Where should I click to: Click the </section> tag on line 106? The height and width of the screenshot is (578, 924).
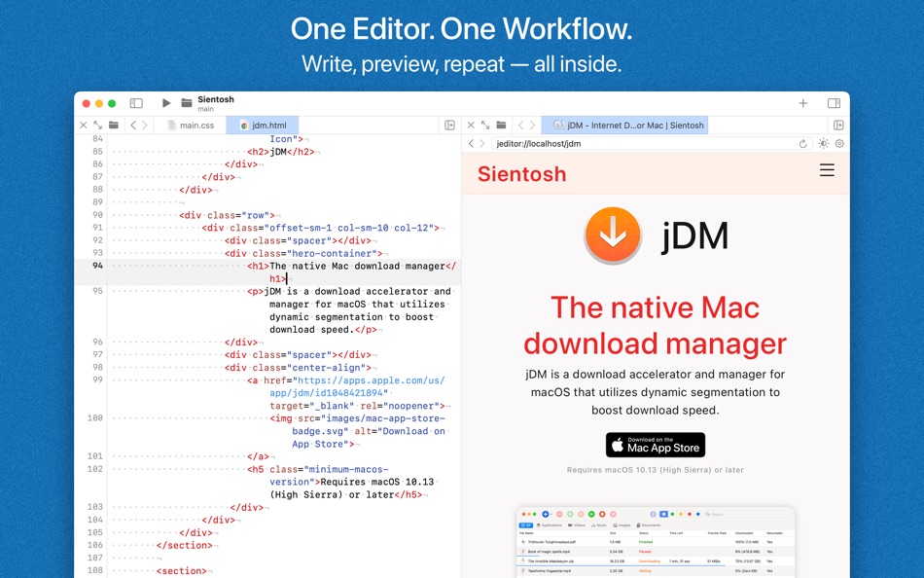(185, 546)
